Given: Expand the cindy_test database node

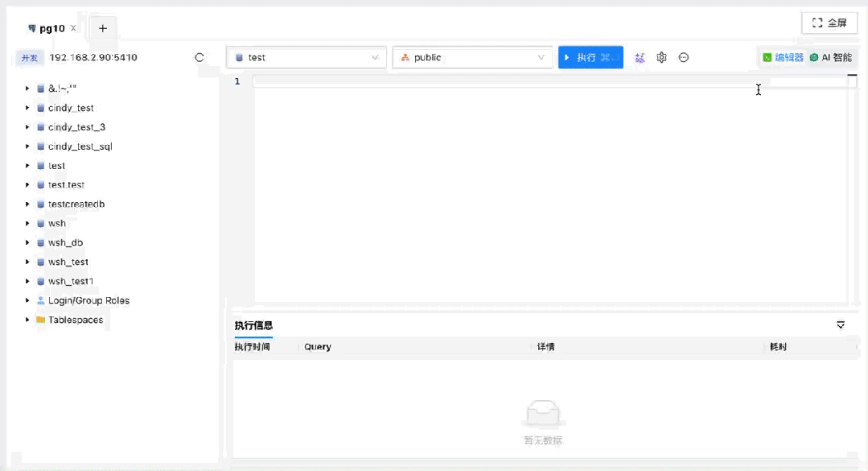Looking at the screenshot, I should [27, 108].
